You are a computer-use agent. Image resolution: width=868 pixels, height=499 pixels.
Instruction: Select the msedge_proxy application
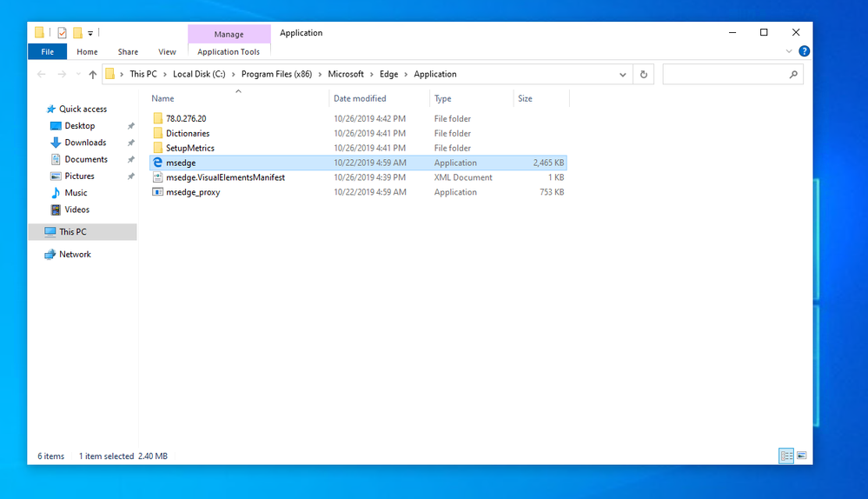358,192
